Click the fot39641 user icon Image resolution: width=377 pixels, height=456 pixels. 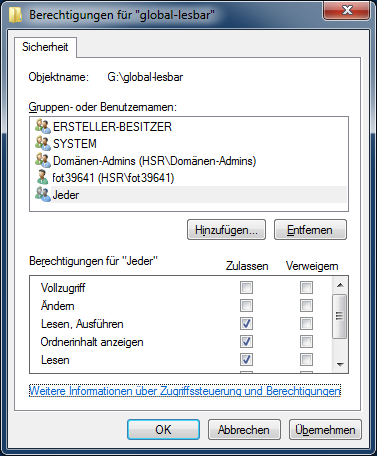pyautogui.click(x=43, y=177)
